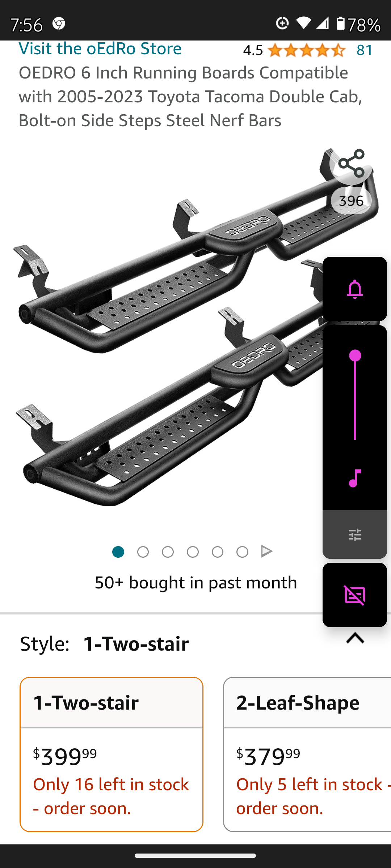Tap the 4.5 star rating stars
This screenshot has height=868, width=391.
(x=306, y=50)
